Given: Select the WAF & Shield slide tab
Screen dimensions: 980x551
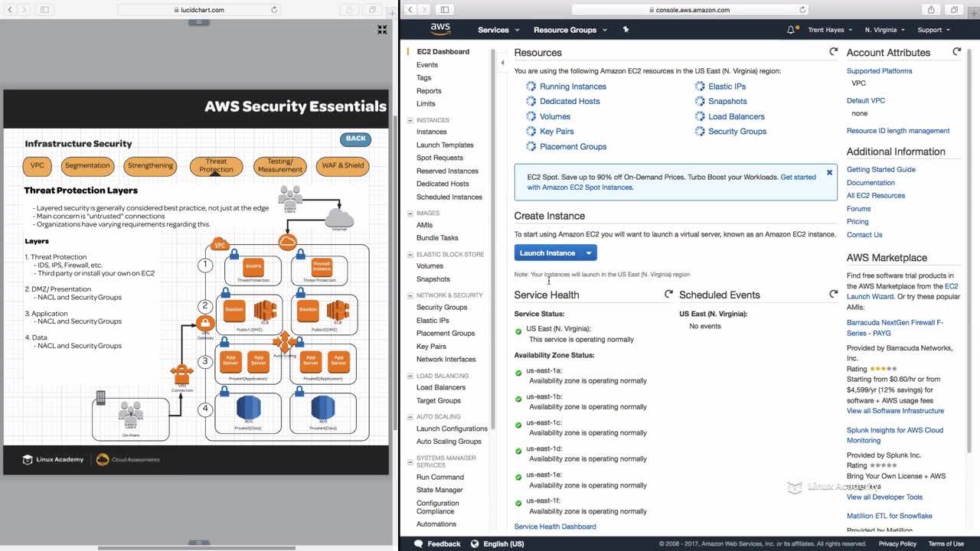Looking at the screenshot, I should (x=342, y=165).
